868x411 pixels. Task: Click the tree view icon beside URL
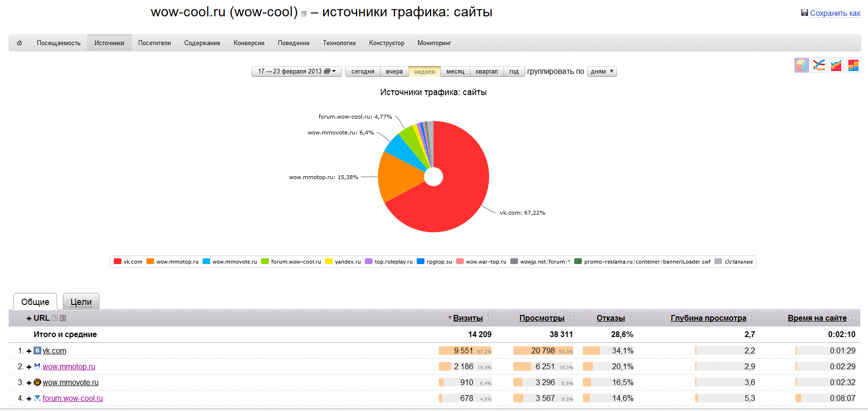55,318
